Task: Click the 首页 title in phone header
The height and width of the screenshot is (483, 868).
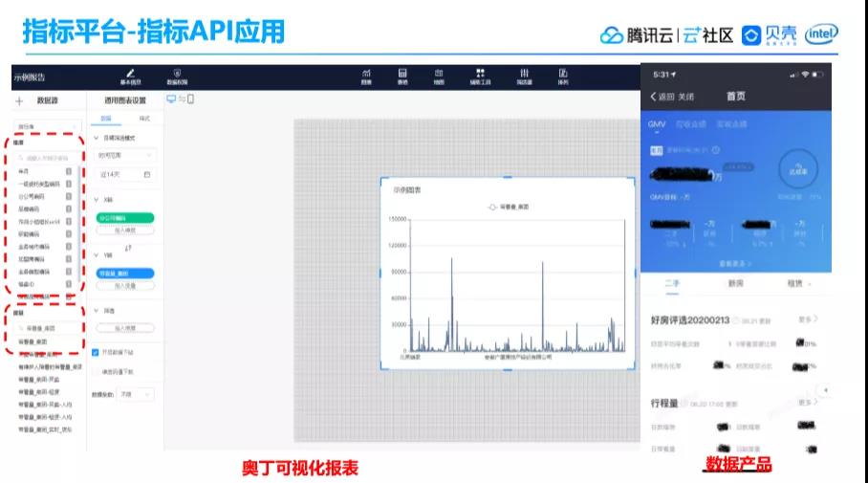Action: [736, 97]
